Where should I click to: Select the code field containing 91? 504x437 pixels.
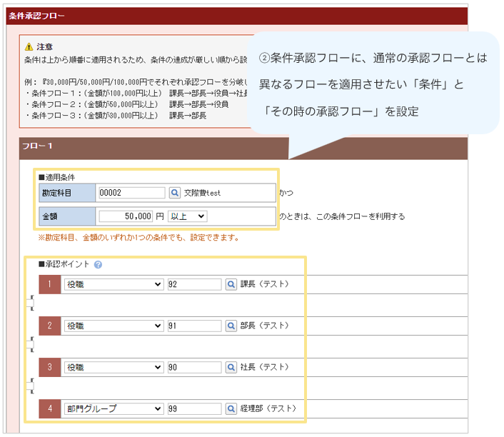(194, 326)
